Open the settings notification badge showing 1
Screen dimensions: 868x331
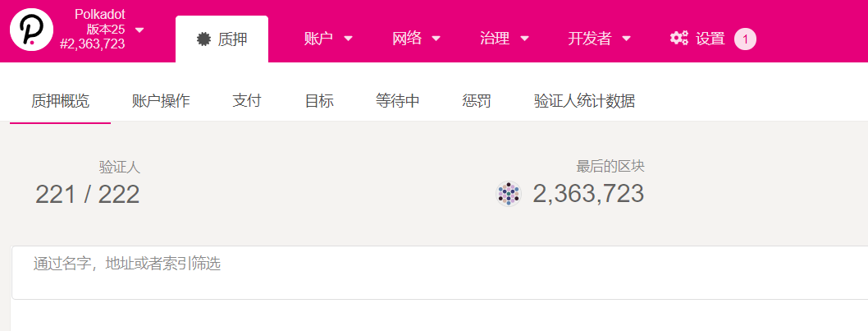click(745, 39)
